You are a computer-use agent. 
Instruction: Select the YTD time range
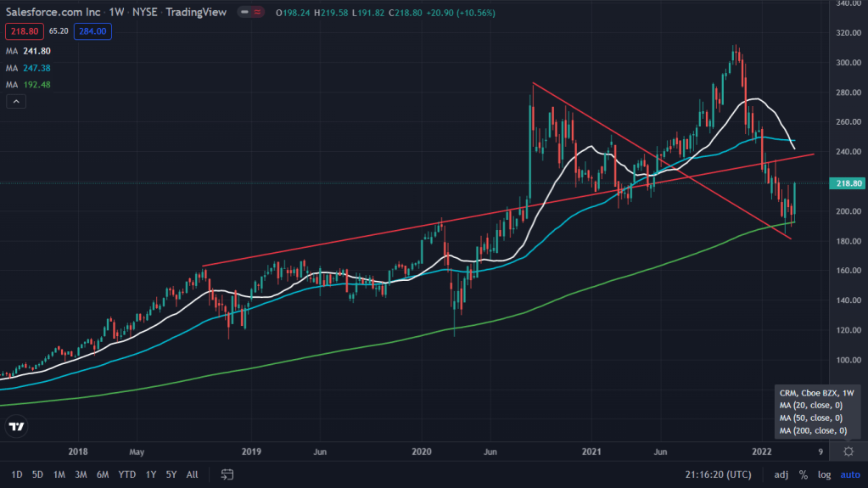click(x=127, y=474)
